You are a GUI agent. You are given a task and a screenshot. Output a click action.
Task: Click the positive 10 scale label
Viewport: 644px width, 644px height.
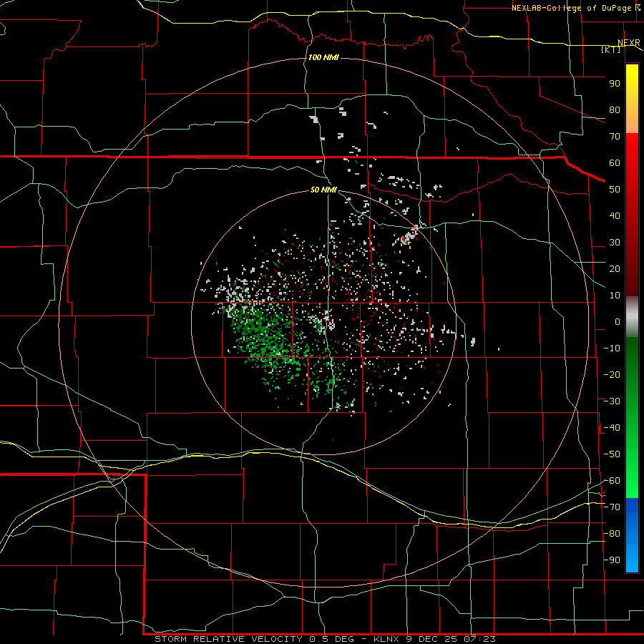[x=615, y=296]
